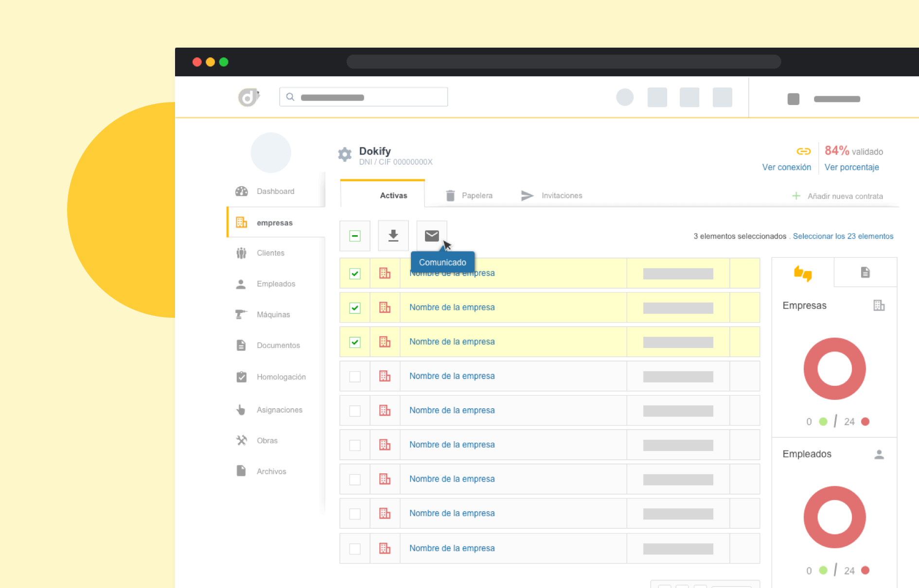Select empresas in sidebar
The image size is (919, 588).
click(x=275, y=223)
